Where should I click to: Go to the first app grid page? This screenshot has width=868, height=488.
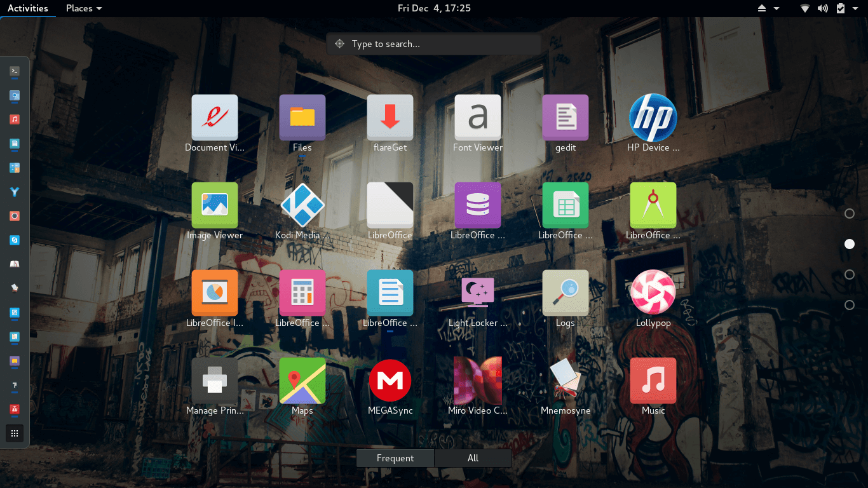[850, 213]
